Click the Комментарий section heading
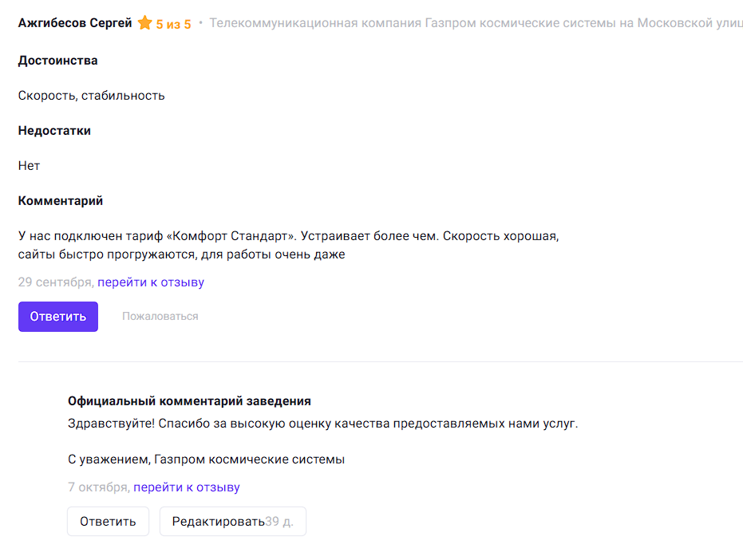743x560 pixels. tap(61, 201)
